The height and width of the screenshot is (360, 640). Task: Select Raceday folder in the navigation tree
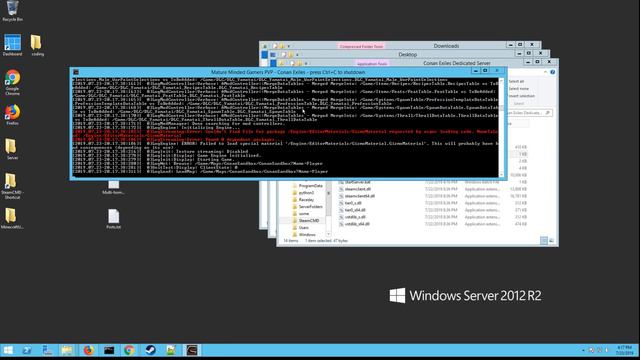(303, 200)
